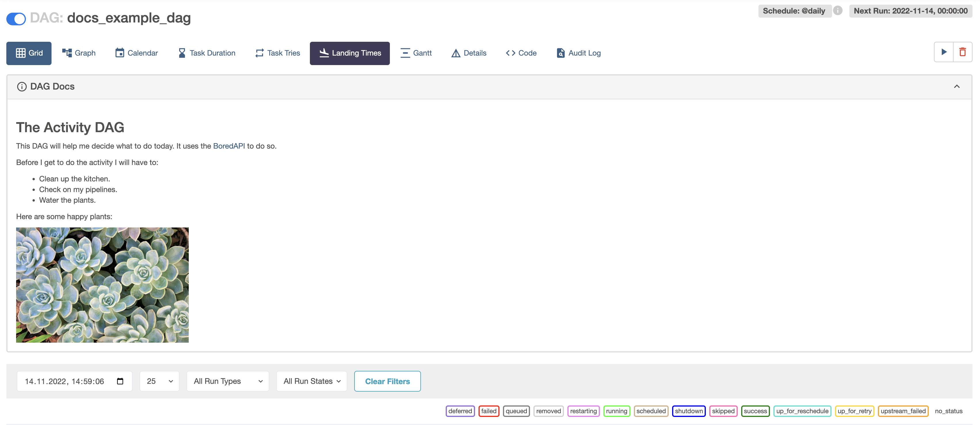Open the Calendar view icon
The image size is (980, 425).
pos(119,53)
